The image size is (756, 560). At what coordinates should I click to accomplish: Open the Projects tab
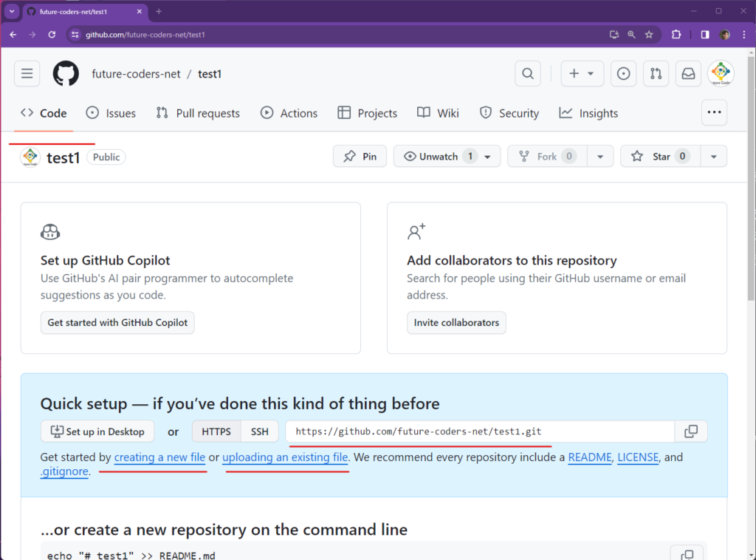(x=368, y=113)
